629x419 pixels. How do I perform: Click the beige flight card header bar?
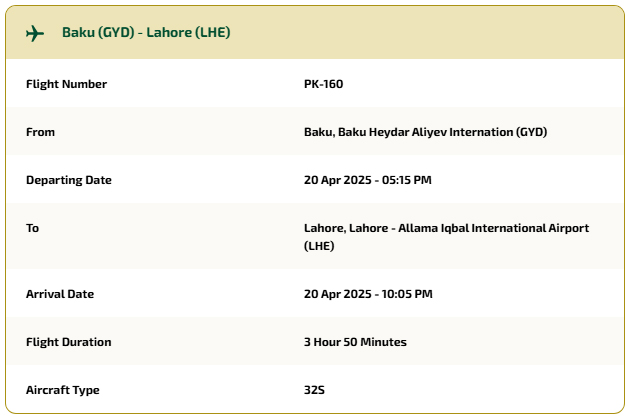[x=315, y=32]
